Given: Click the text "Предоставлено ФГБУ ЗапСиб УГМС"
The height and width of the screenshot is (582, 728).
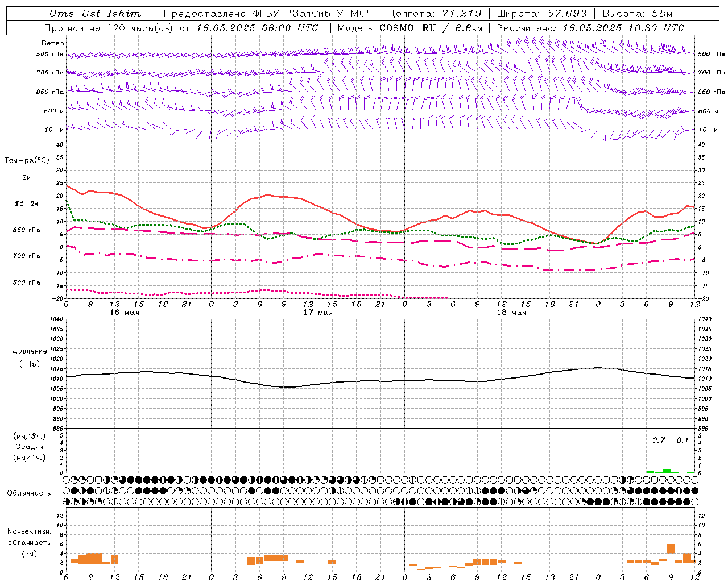Looking at the screenshot, I should pyautogui.click(x=267, y=14).
